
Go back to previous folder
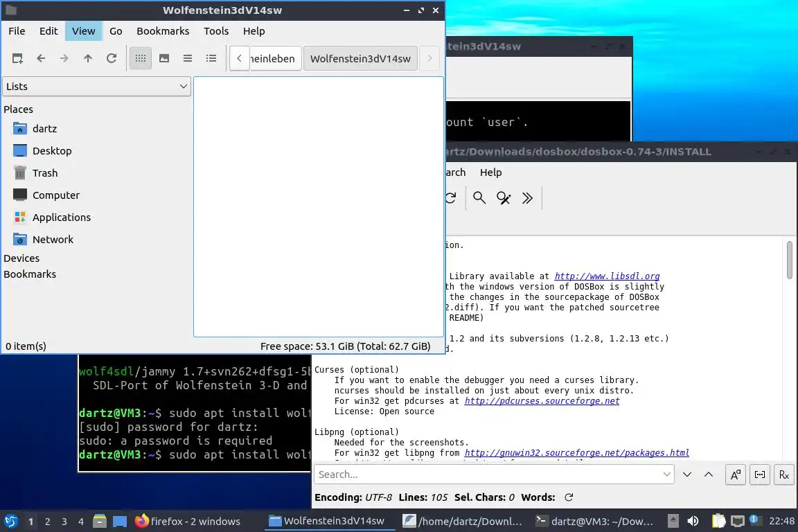(42, 59)
